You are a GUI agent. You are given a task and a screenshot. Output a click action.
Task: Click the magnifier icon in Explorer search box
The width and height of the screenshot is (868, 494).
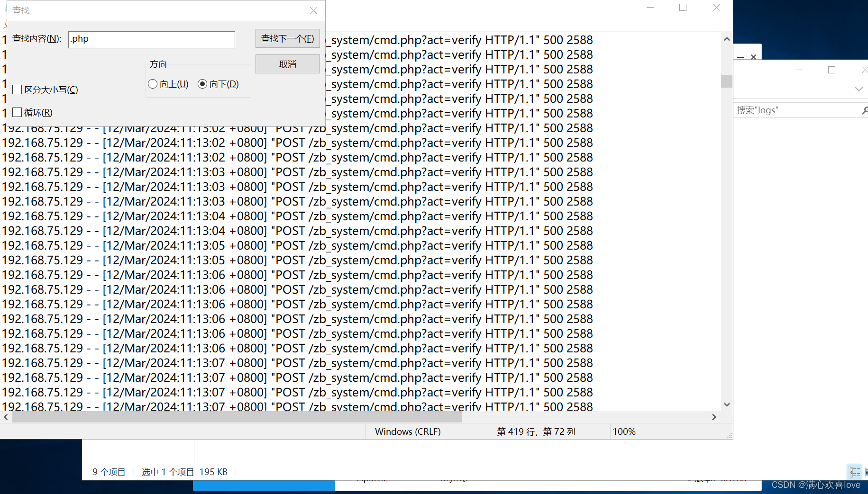coord(864,110)
